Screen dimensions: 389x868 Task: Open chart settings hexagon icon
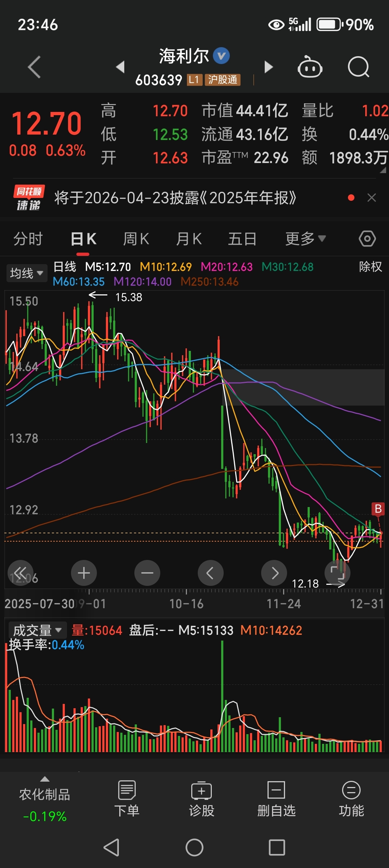[x=367, y=239]
